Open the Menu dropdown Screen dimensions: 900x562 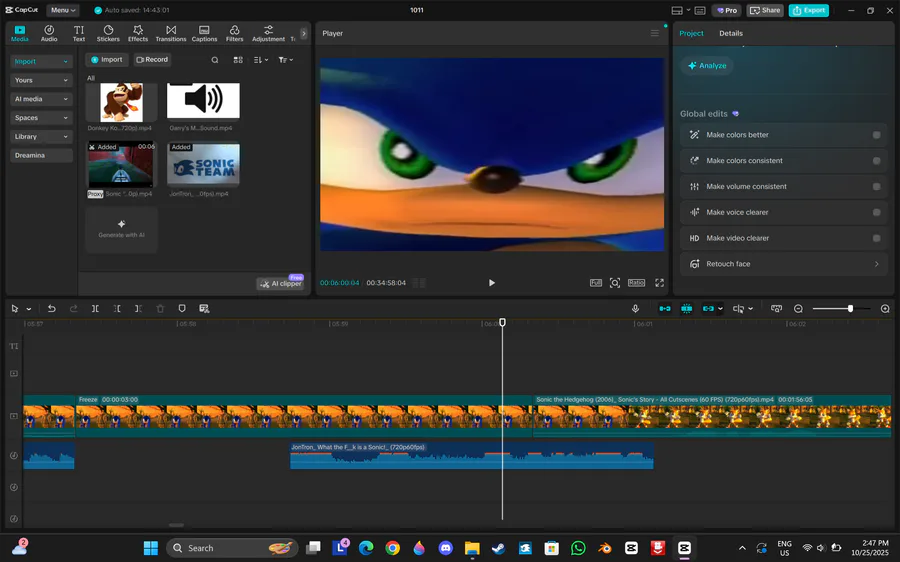tap(63, 10)
